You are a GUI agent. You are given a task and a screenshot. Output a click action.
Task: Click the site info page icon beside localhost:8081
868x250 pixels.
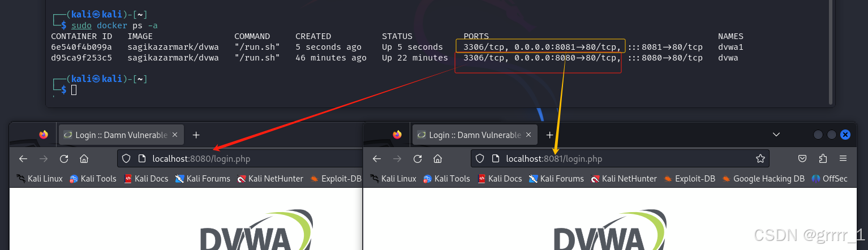pos(496,159)
